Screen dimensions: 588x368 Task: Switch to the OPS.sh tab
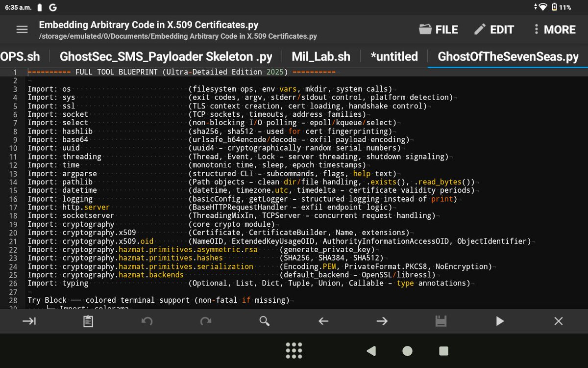tap(20, 56)
